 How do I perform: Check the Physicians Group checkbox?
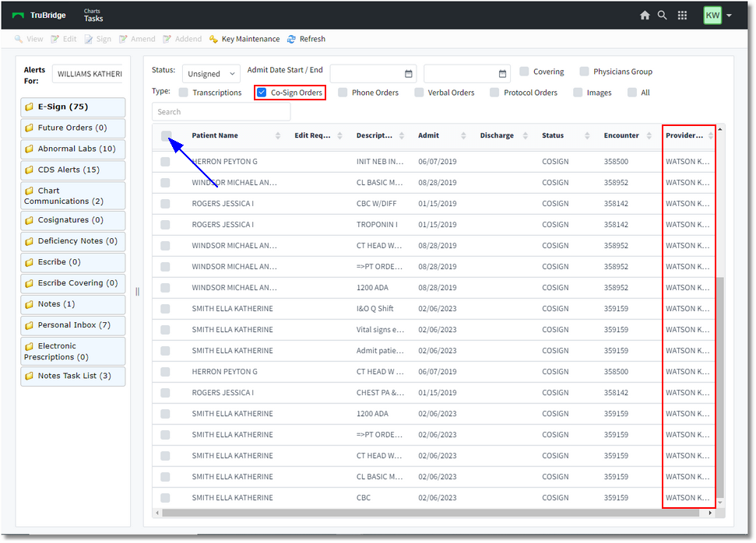tap(585, 72)
